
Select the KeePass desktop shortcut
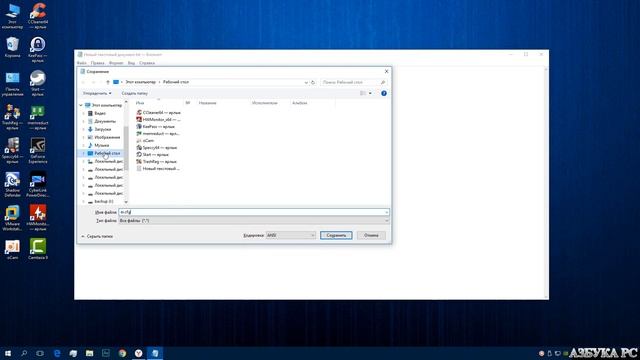coord(38,49)
